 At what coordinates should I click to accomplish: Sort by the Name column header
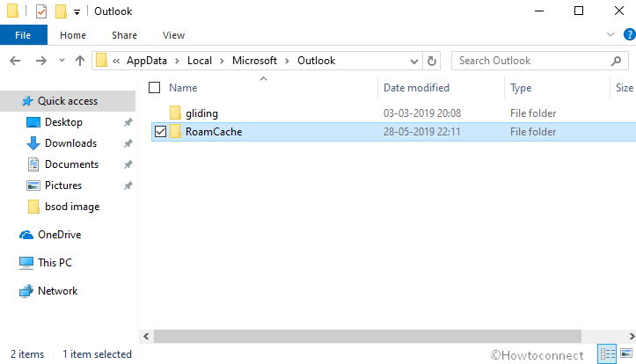coord(183,88)
